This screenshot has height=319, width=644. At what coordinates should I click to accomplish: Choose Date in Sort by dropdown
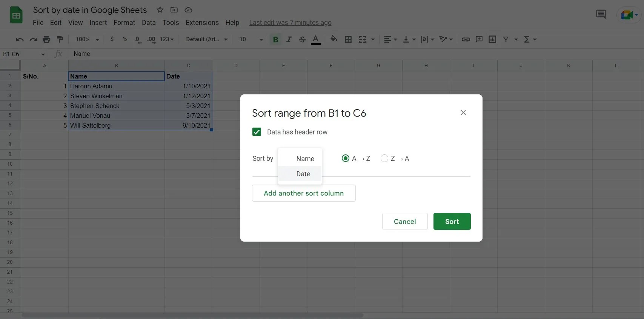[x=300, y=174]
